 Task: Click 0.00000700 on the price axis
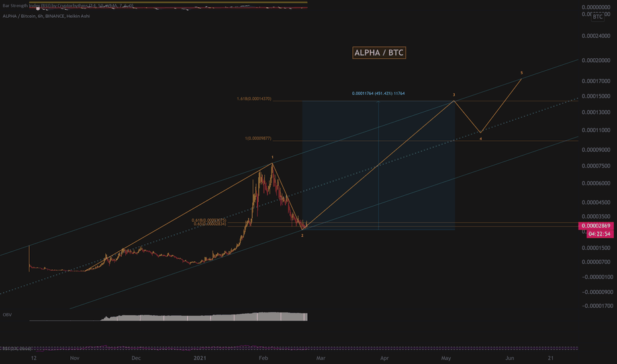(x=596, y=261)
